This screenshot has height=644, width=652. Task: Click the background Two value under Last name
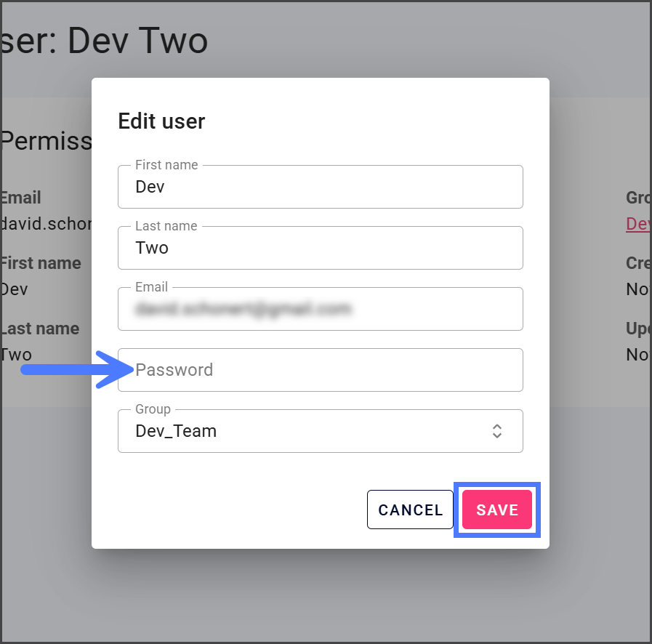point(16,355)
